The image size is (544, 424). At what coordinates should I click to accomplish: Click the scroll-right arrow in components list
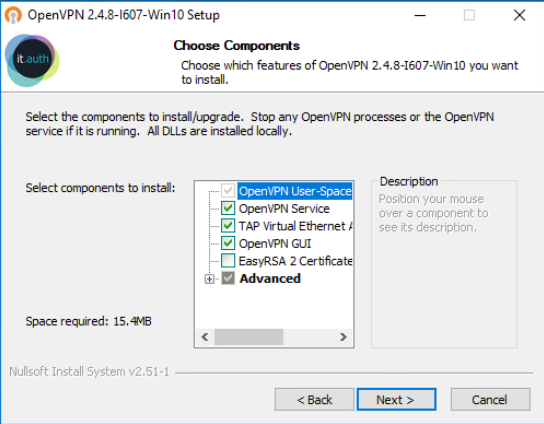coord(343,337)
